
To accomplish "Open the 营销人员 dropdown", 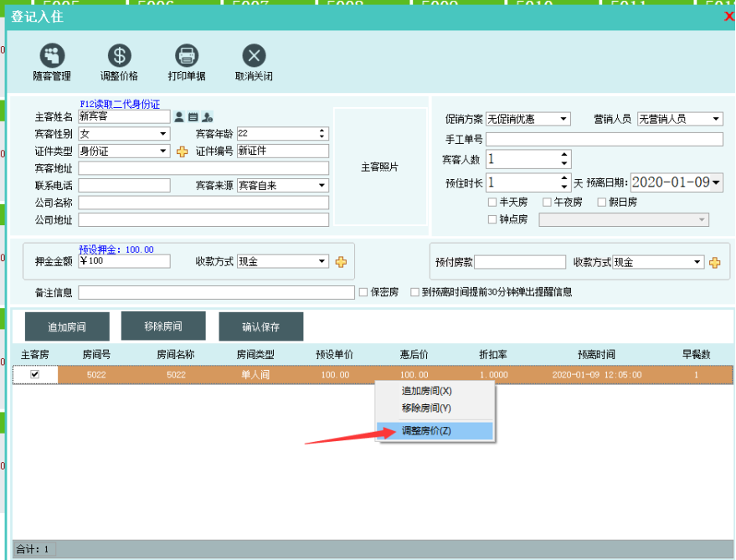I will (x=716, y=119).
